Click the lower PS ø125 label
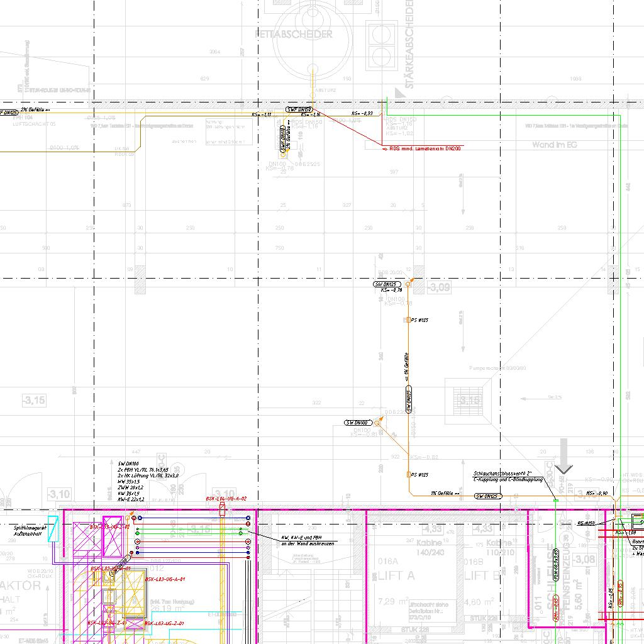Viewport: 644px width, 644px height. coord(419,475)
